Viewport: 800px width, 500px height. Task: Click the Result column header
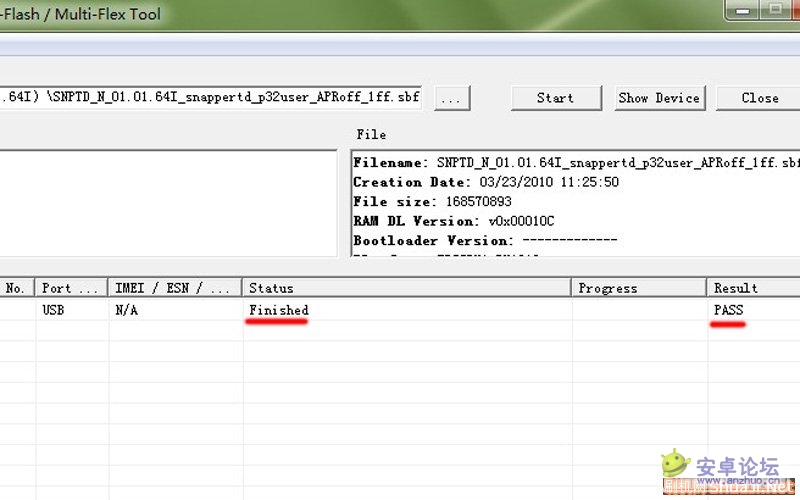tap(753, 288)
